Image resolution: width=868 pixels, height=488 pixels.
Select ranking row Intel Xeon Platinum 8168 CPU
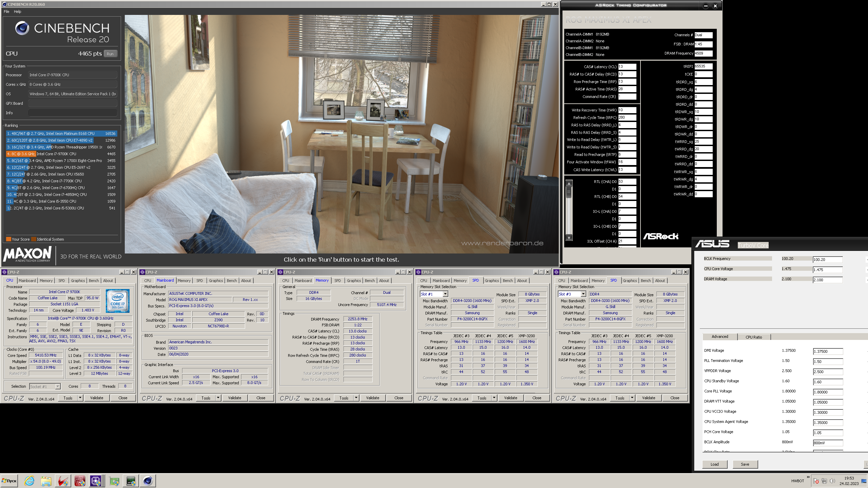tap(61, 134)
